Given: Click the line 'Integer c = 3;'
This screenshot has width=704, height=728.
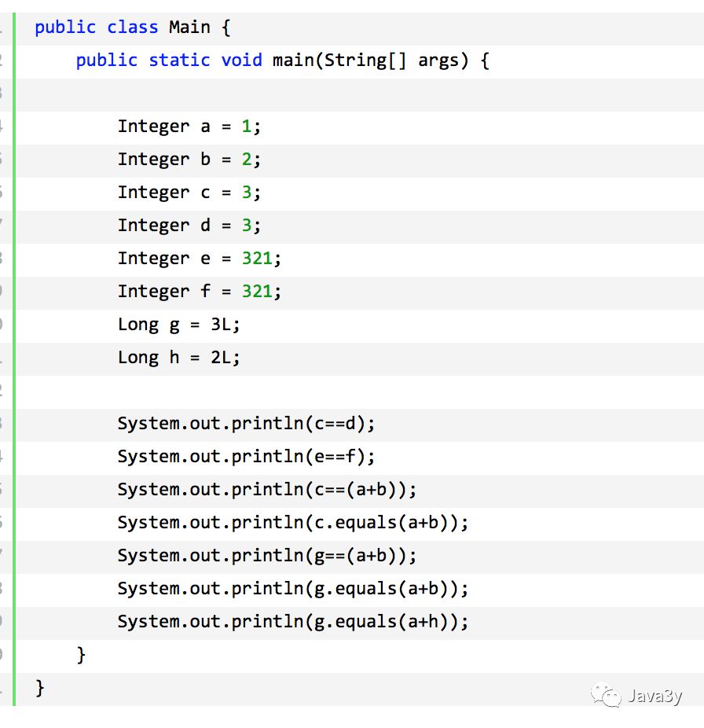Looking at the screenshot, I should click(189, 193).
